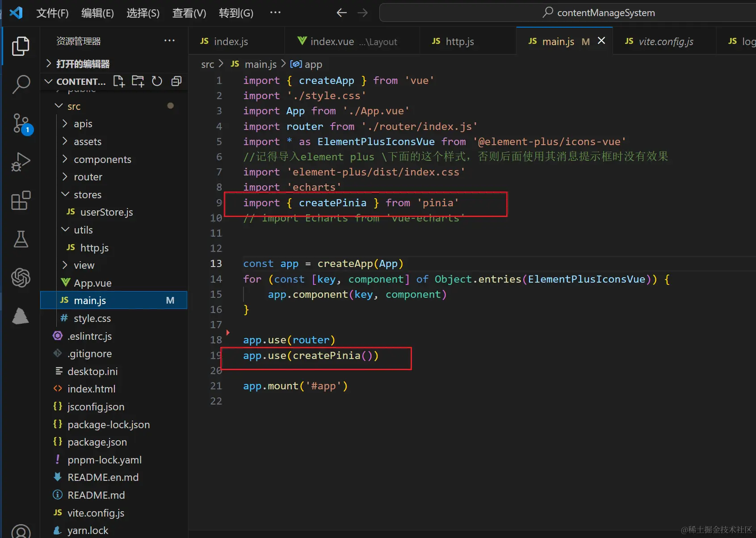The image size is (756, 538).
Task: Collapse the stores folder
Action: click(x=65, y=194)
